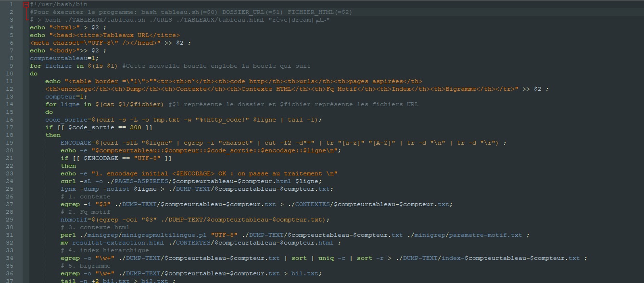Click the line starting "<th>encodage</th>"
This screenshot has height=283, width=644.
click(x=297, y=89)
